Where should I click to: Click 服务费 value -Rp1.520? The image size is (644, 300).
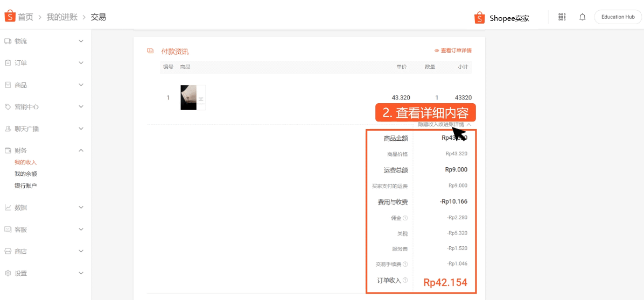pyautogui.click(x=457, y=248)
